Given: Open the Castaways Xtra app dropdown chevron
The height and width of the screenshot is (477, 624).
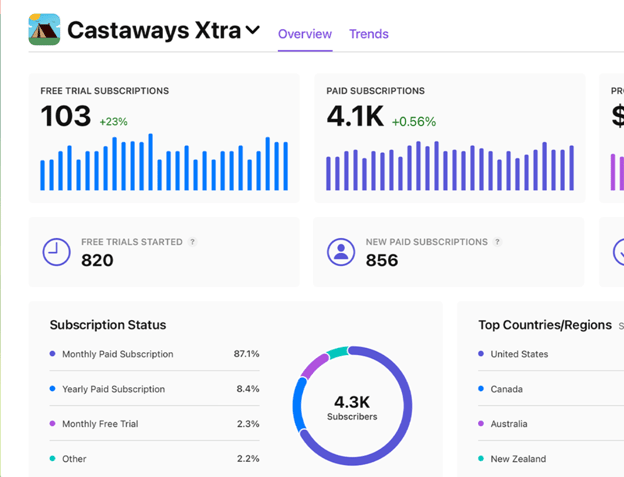Looking at the screenshot, I should click(x=254, y=31).
